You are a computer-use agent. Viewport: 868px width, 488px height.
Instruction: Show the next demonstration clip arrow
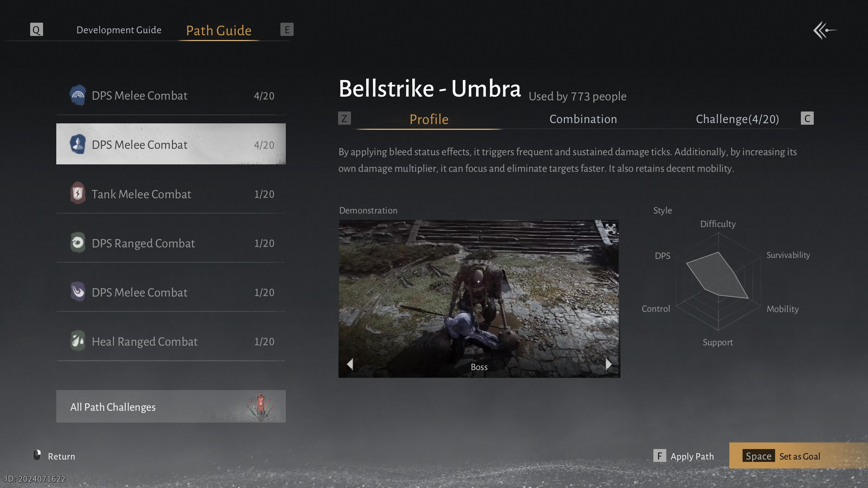[609, 364]
